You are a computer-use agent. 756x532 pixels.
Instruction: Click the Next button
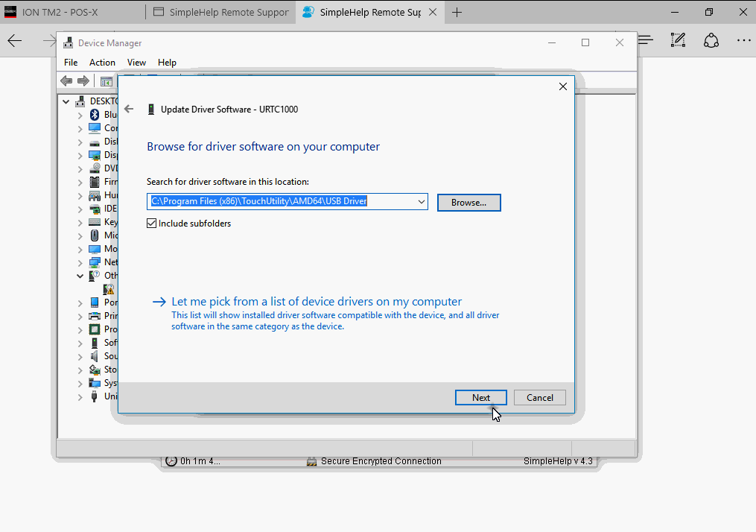pyautogui.click(x=480, y=397)
